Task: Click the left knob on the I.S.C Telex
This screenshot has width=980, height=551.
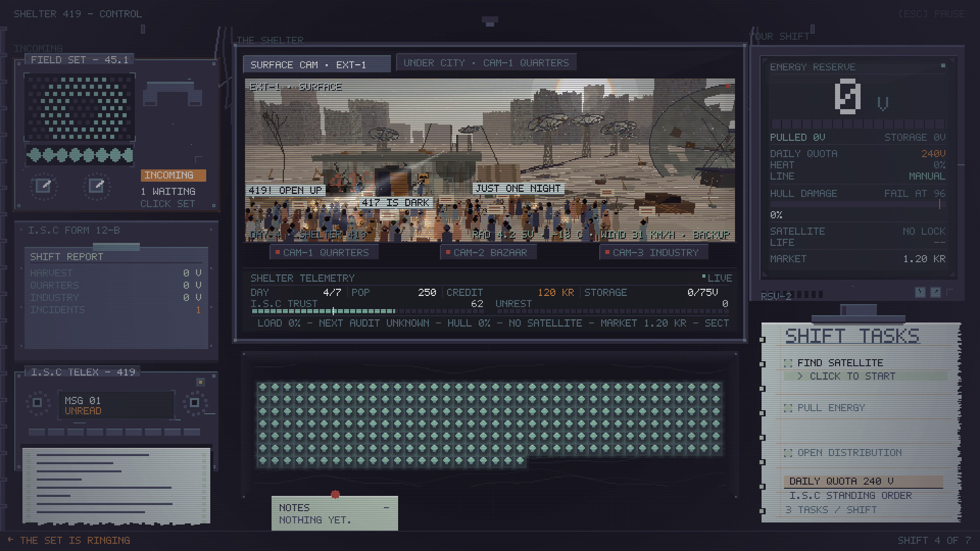Action: coord(37,403)
